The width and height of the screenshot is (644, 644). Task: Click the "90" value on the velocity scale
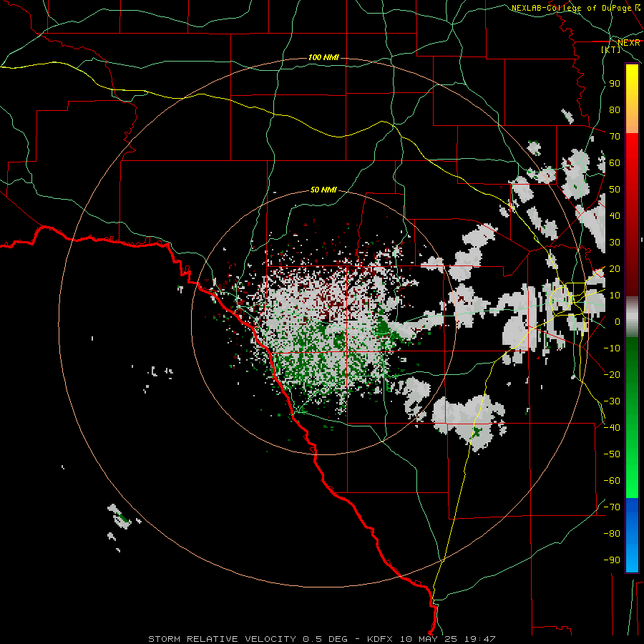615,84
